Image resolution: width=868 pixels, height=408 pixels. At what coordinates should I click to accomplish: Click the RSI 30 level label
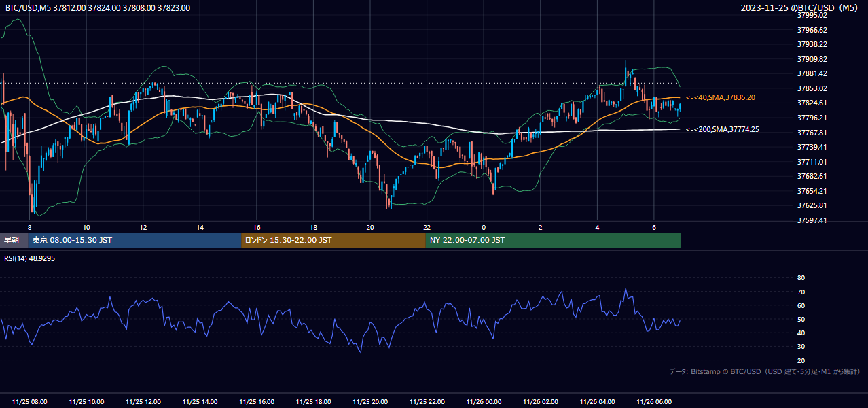click(x=801, y=347)
